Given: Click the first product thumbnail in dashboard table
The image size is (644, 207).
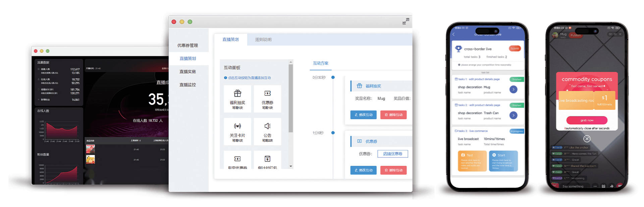Looking at the screenshot, I should point(91,149).
